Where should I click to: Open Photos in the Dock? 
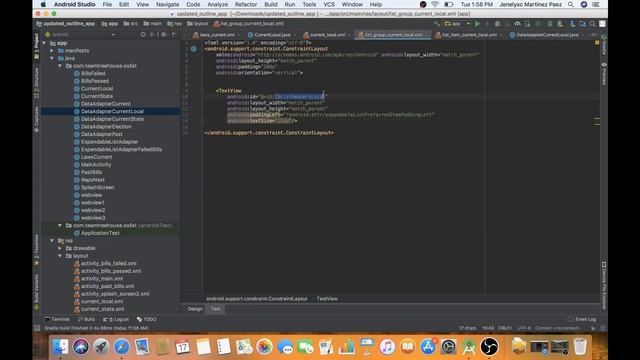[264, 347]
